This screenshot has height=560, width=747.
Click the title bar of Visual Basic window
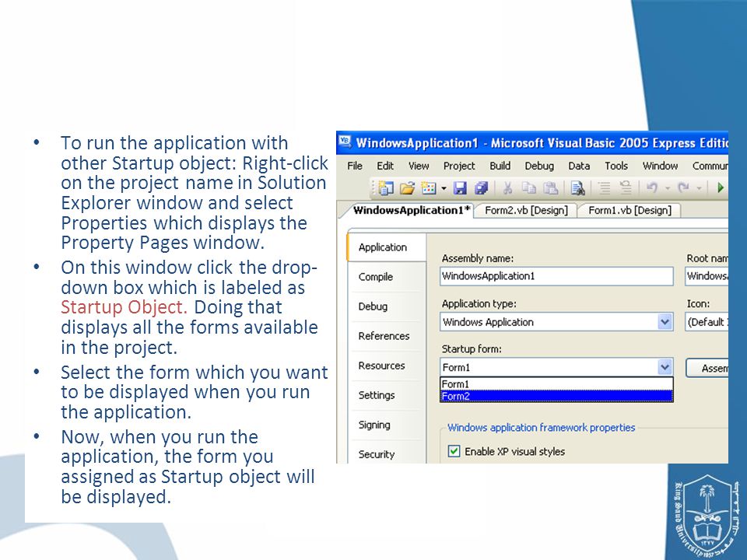click(x=532, y=143)
